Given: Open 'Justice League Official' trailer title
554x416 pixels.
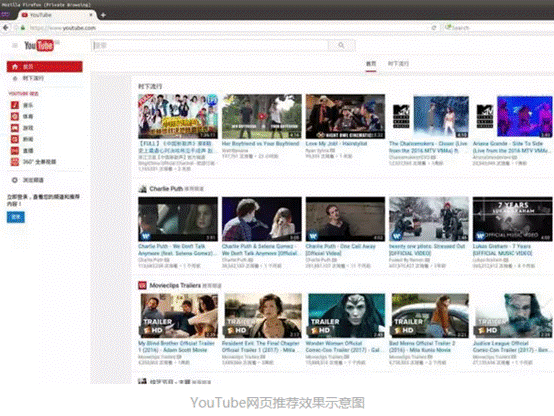Looking at the screenshot, I should [511, 347].
